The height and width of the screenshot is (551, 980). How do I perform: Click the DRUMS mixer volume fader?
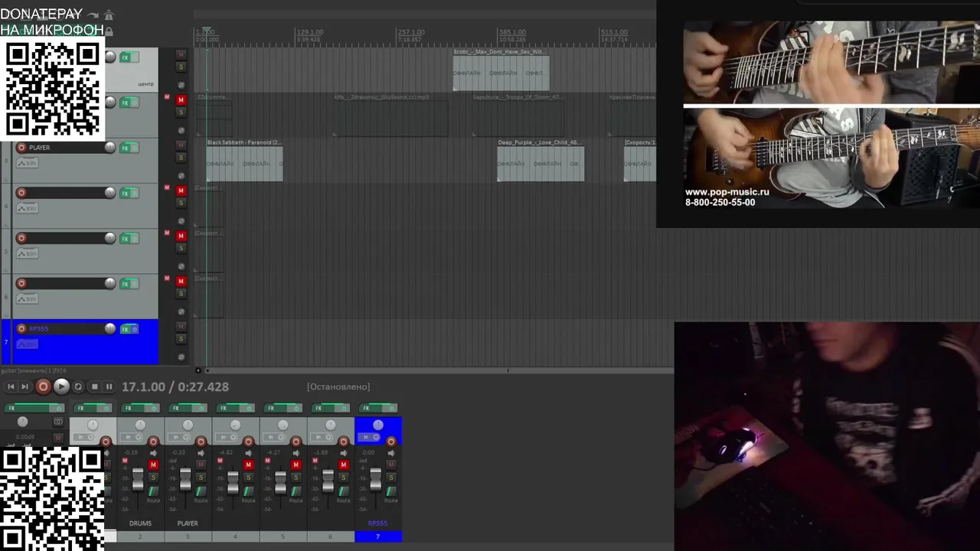(x=138, y=479)
